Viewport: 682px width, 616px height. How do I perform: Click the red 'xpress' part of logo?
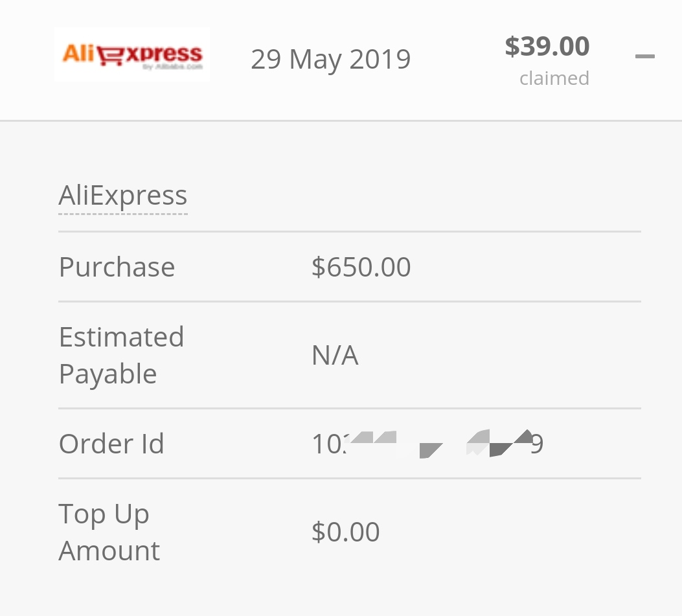pyautogui.click(x=164, y=54)
